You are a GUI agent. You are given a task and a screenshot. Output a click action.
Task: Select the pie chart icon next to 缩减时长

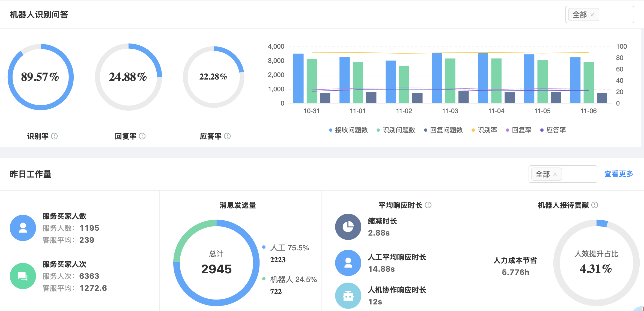pos(348,227)
